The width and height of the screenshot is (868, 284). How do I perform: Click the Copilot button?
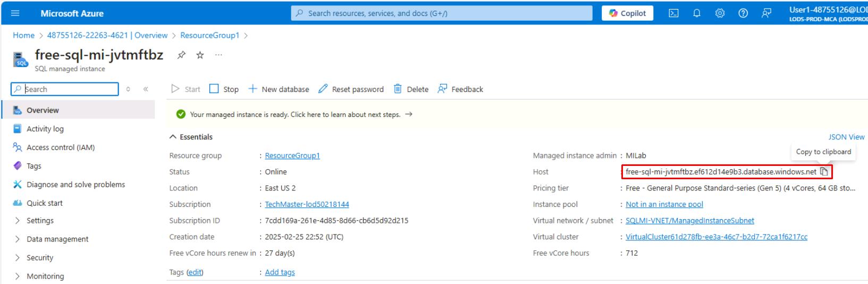627,13
